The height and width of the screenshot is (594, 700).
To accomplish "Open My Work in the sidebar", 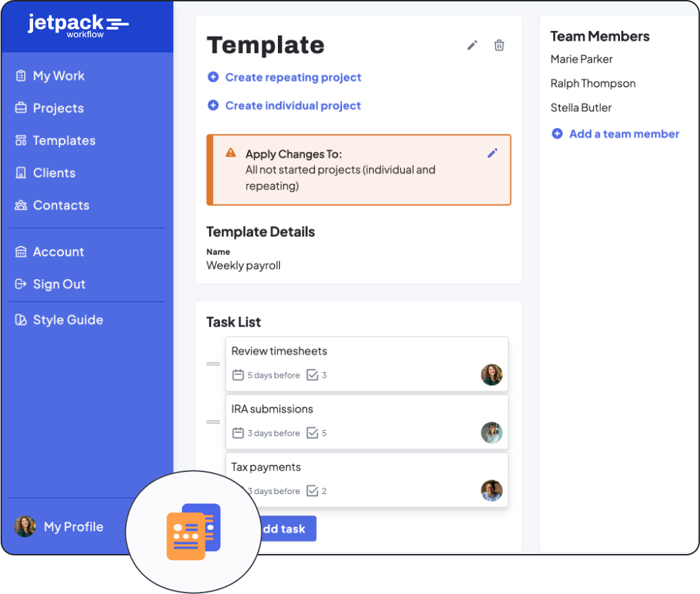I will point(59,76).
